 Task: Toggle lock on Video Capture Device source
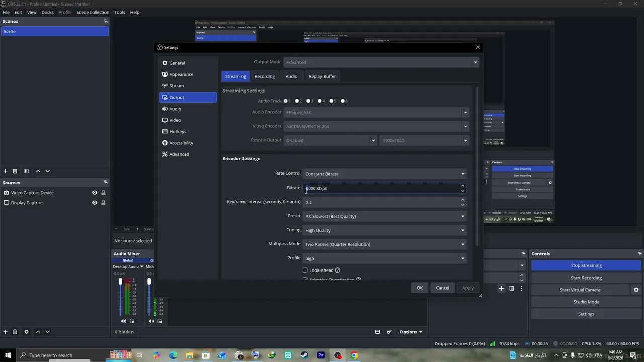pyautogui.click(x=103, y=193)
